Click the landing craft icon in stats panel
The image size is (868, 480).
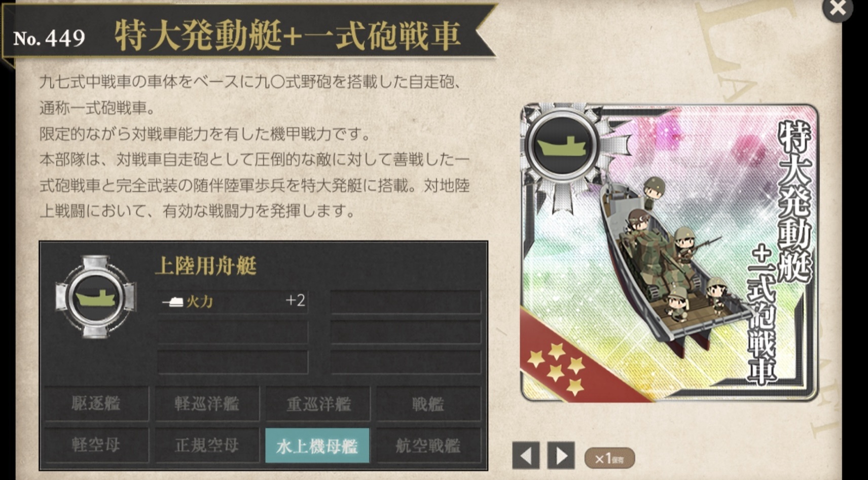(96, 297)
